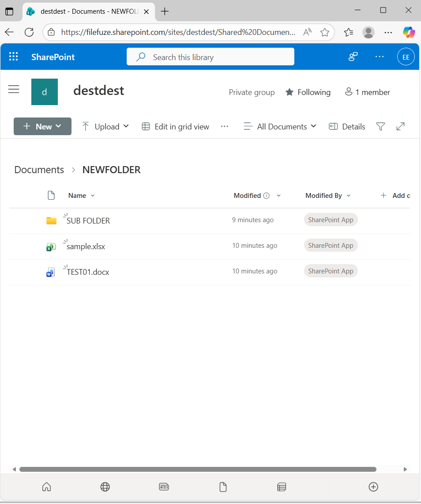Open the All Documents view selector
The height and width of the screenshot is (504, 421).
[280, 127]
